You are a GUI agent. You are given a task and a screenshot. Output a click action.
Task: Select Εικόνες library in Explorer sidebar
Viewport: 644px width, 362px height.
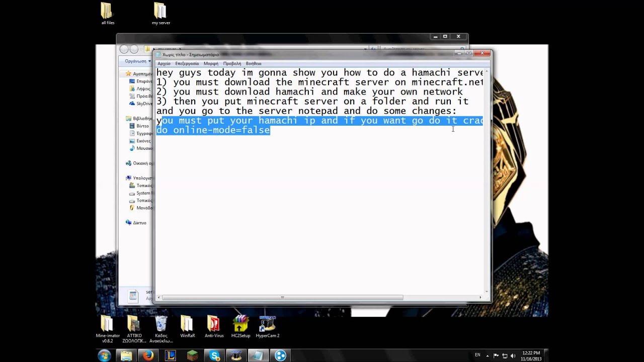pos(140,141)
